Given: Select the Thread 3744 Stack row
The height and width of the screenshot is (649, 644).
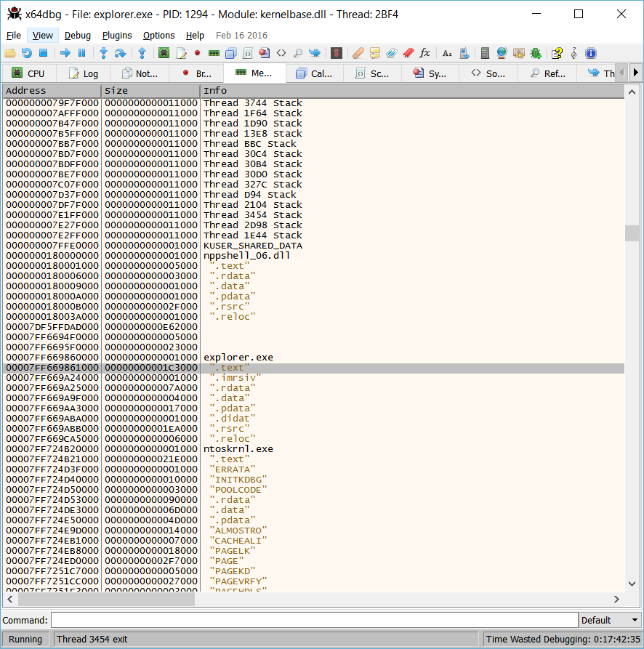Looking at the screenshot, I should (x=314, y=103).
